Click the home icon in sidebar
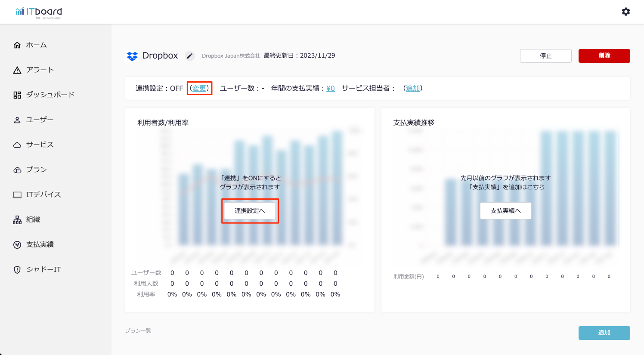 [17, 45]
